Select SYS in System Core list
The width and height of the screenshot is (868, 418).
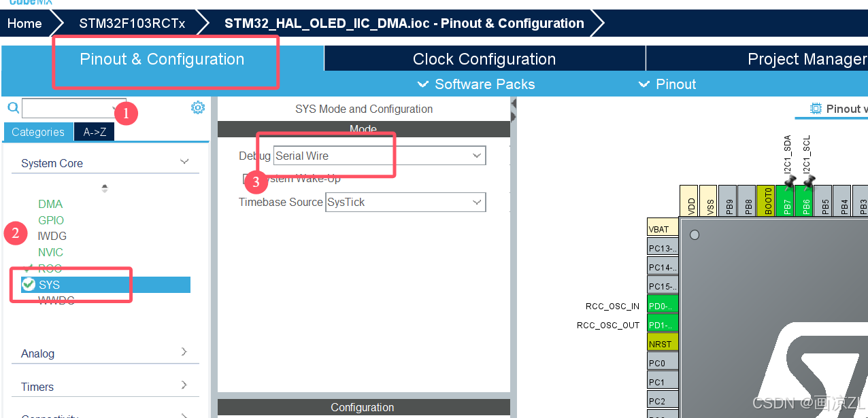coord(105,285)
